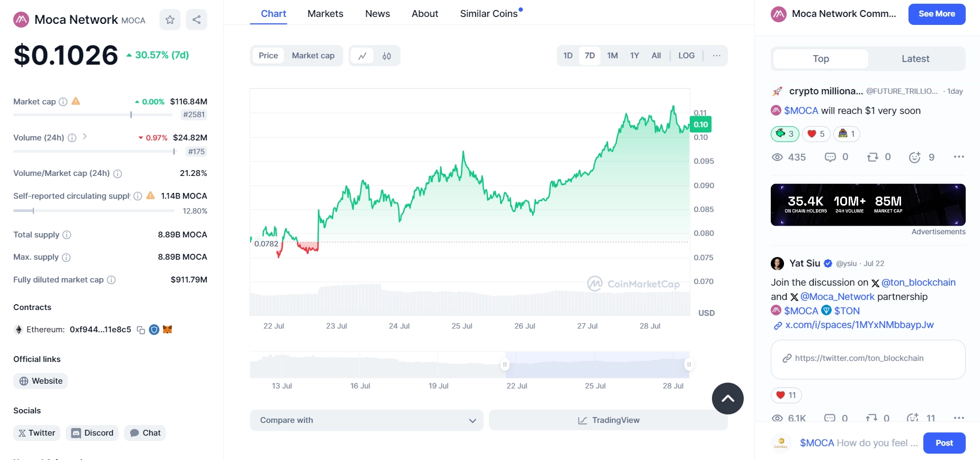The height and width of the screenshot is (460, 980).
Task: Open Fully diluted market cap info icon
Action: tap(111, 280)
